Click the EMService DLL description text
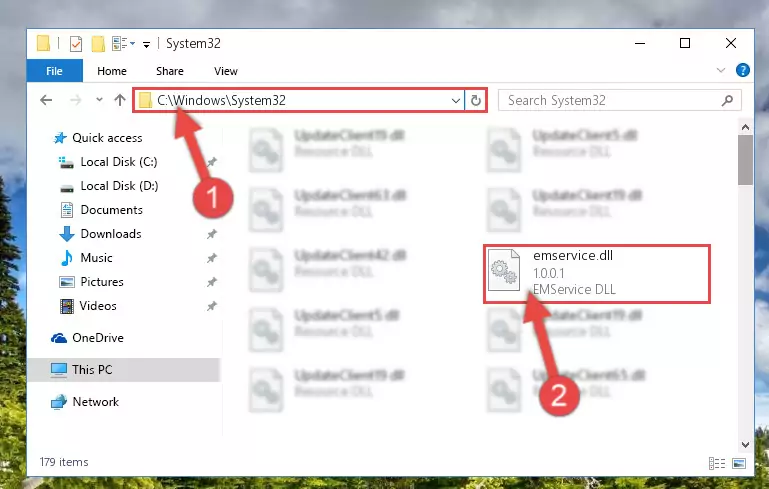This screenshot has height=489, width=769. (574, 289)
